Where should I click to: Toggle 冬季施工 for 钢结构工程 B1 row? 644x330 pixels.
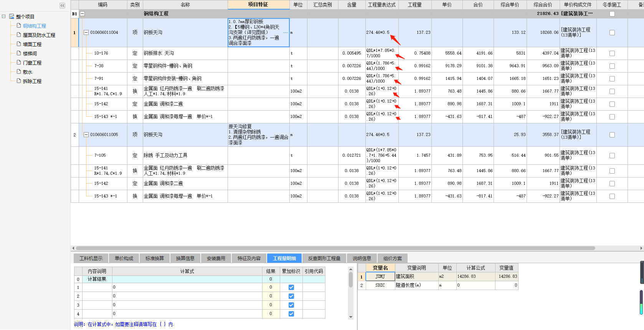(x=612, y=14)
